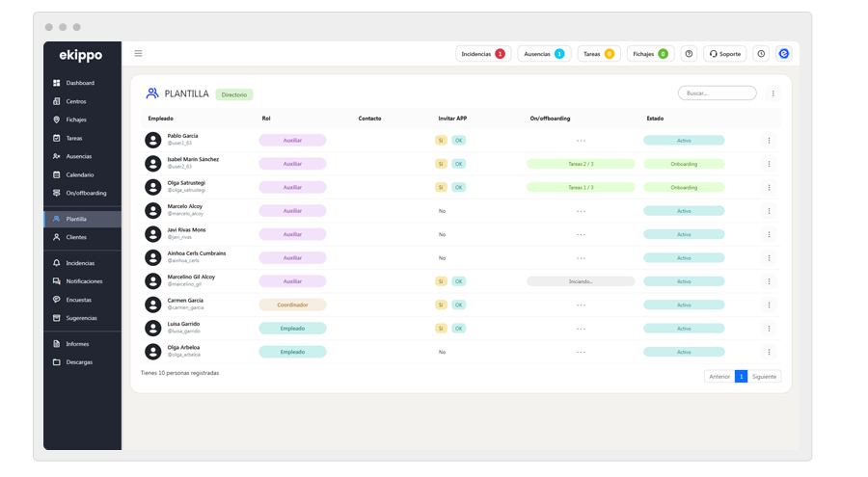The image size is (868, 477).
Task: Click the Siguiente pagination button
Action: (x=764, y=377)
